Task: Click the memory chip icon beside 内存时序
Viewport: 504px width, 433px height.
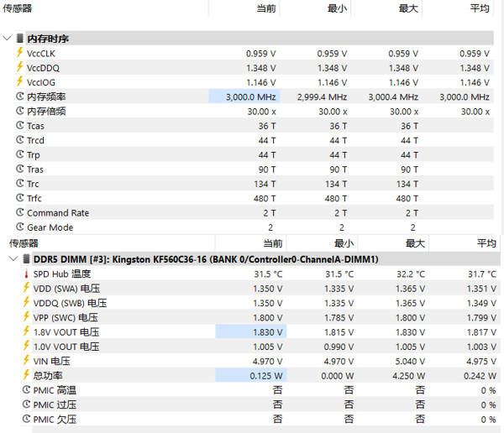Action: (20, 39)
